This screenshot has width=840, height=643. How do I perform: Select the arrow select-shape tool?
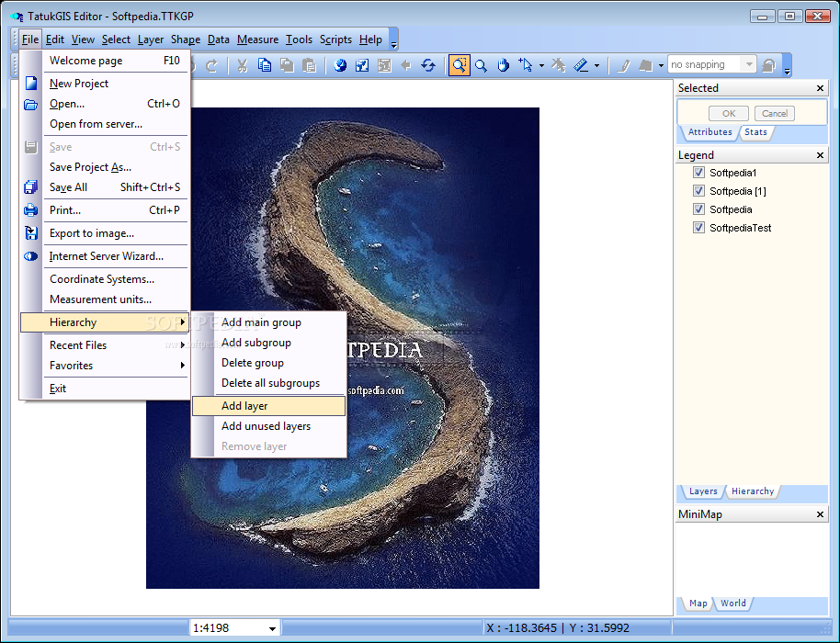pyautogui.click(x=526, y=65)
